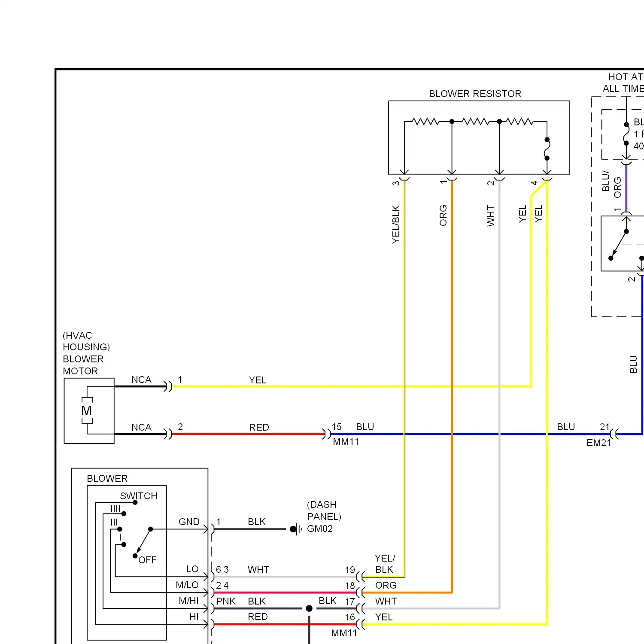Click the M/HI terminal label

pos(188,601)
